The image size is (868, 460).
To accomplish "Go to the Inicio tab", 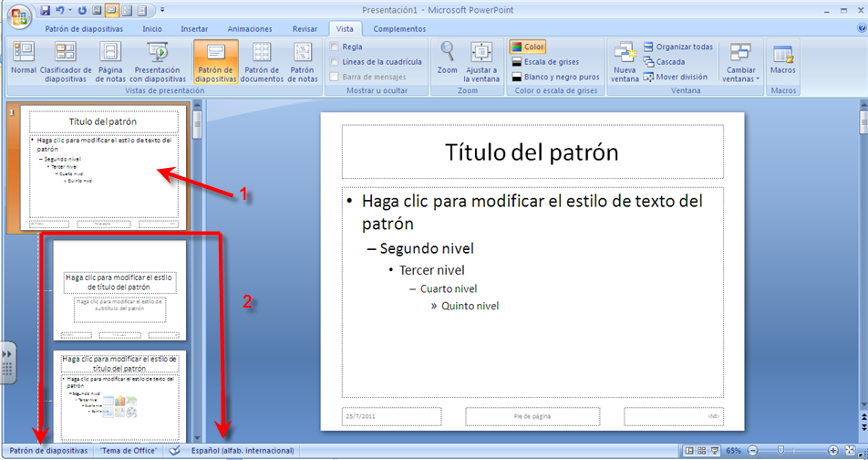I will [x=152, y=29].
